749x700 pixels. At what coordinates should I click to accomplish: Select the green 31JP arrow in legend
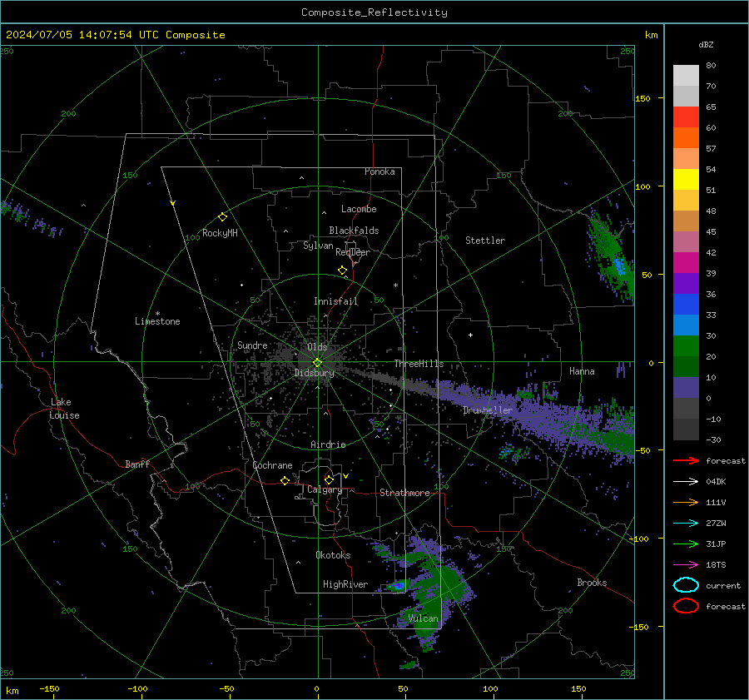686,544
